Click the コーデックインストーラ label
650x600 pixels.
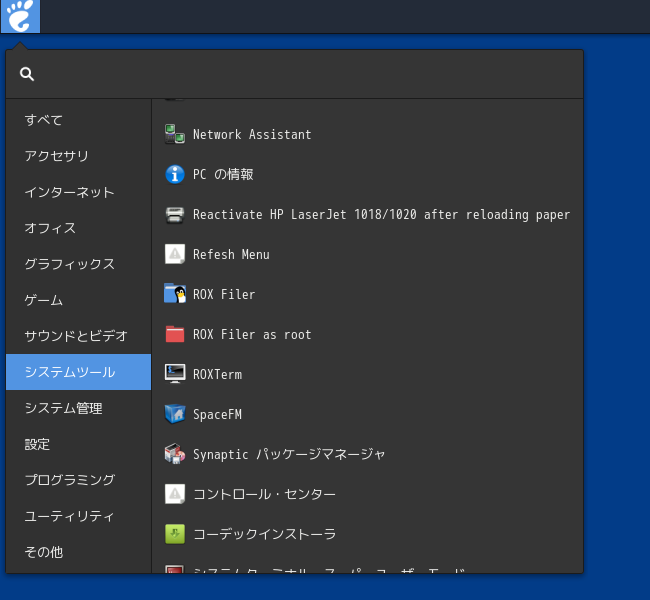click(x=264, y=534)
